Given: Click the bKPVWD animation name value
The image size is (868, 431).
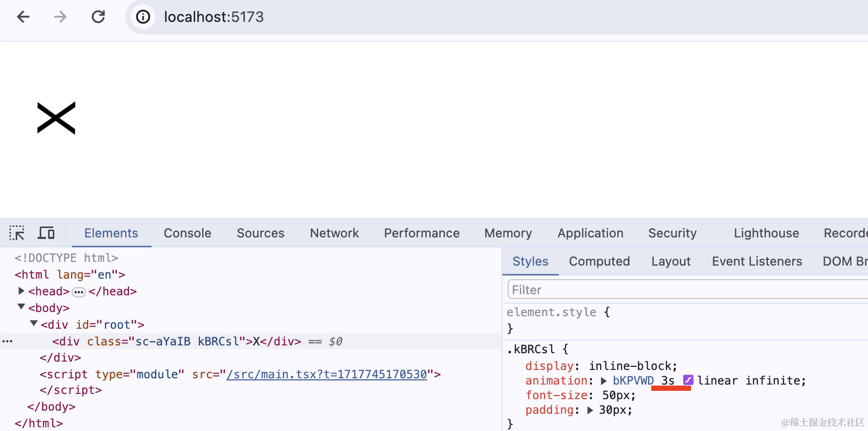Looking at the screenshot, I should click(x=633, y=380).
